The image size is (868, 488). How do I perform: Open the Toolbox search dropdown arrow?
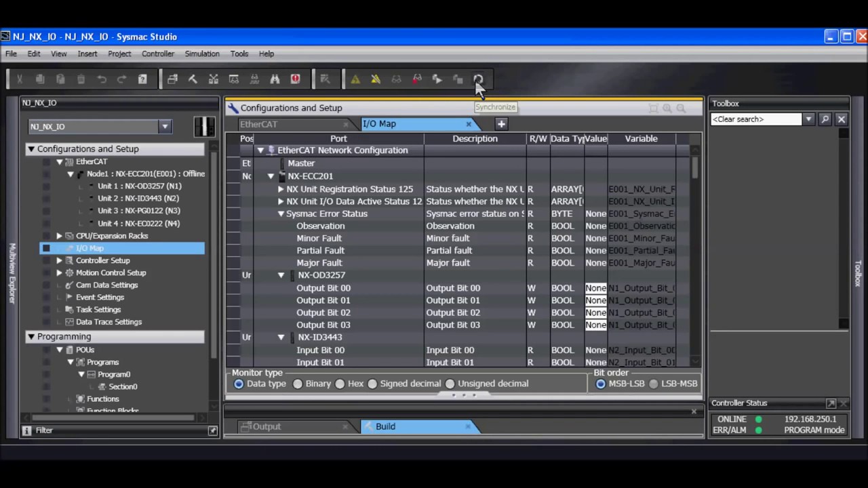[808, 119]
